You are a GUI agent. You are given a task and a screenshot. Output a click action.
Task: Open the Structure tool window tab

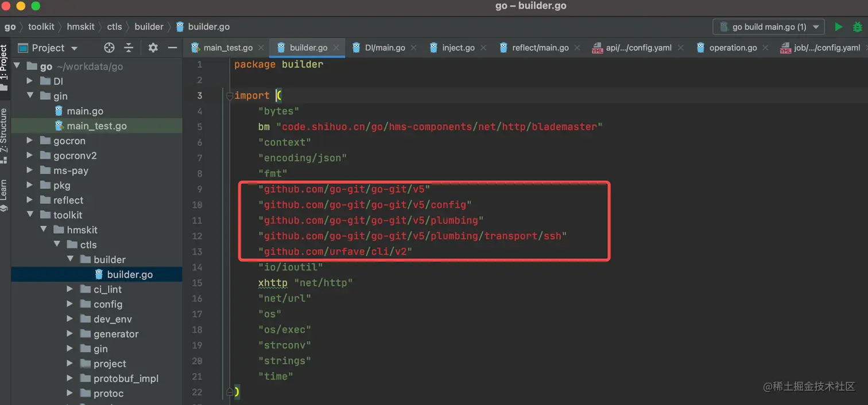5,135
